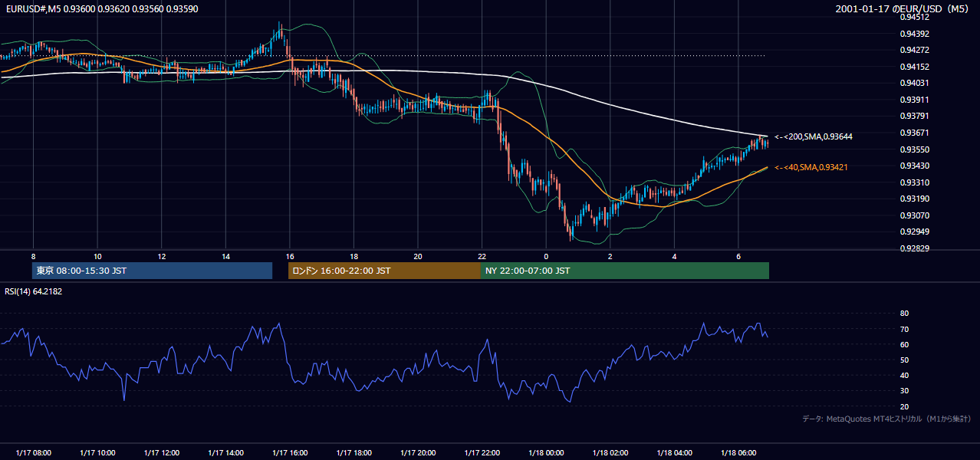Click hour tick 0 under price chart
980x460 pixels.
(x=546, y=256)
